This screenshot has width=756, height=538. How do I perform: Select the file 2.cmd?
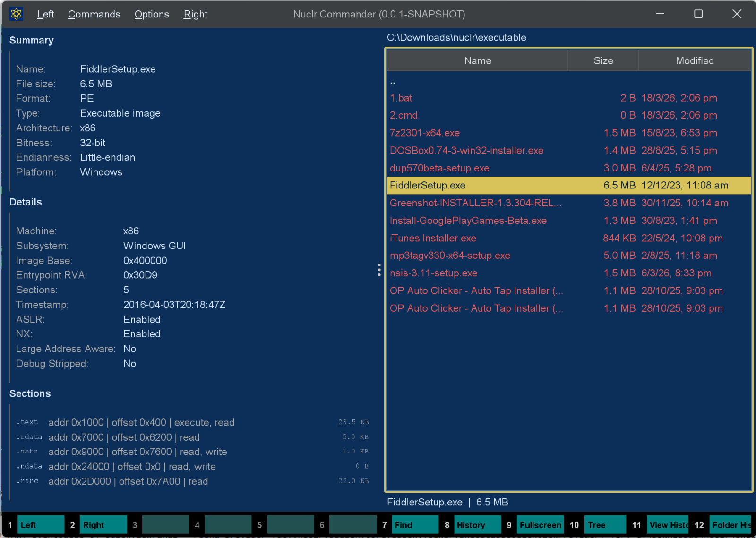pos(569,115)
